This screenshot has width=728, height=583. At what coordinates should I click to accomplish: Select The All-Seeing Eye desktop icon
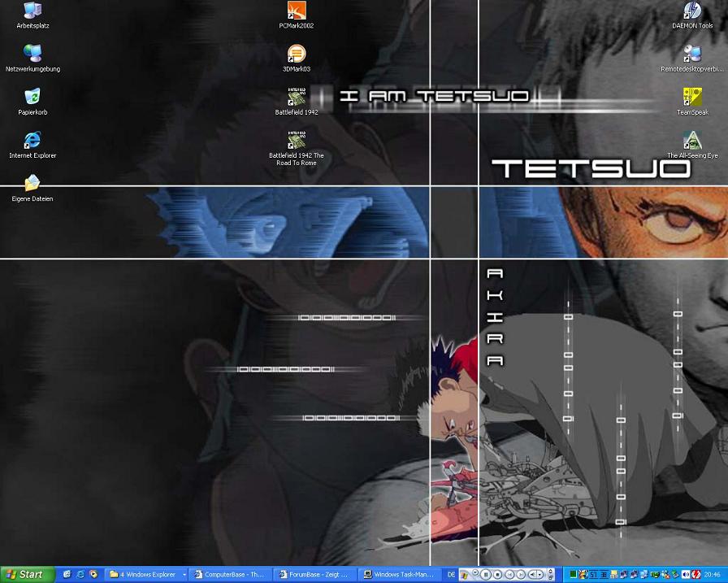[x=692, y=145]
